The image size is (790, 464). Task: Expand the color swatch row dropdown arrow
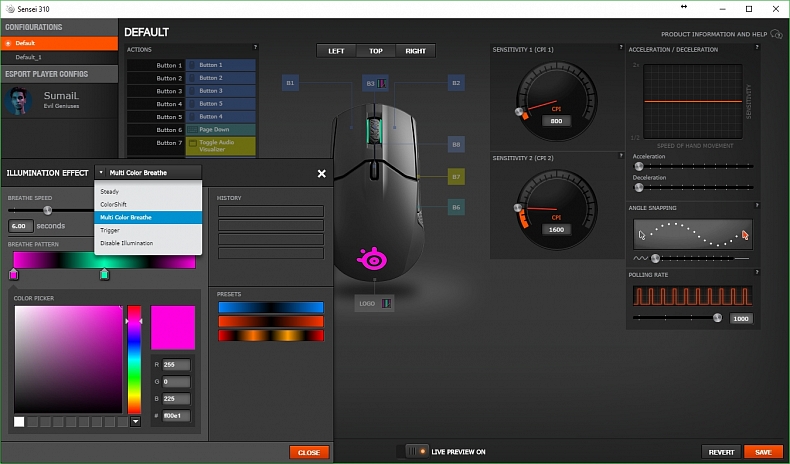click(x=135, y=421)
